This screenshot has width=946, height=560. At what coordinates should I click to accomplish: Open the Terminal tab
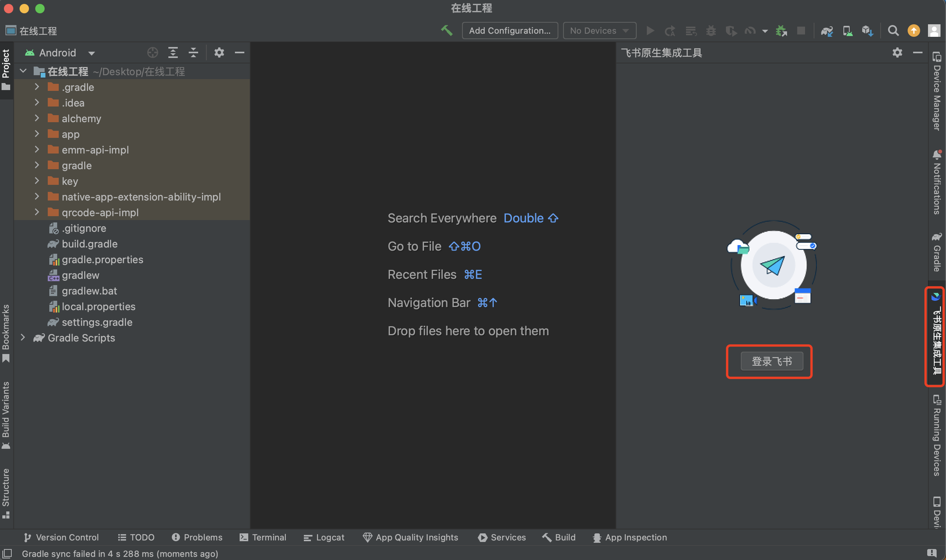[263, 537]
